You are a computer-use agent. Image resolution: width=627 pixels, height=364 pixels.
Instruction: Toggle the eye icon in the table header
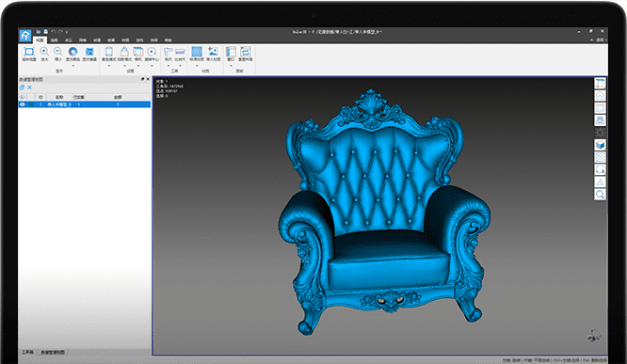pos(23,97)
